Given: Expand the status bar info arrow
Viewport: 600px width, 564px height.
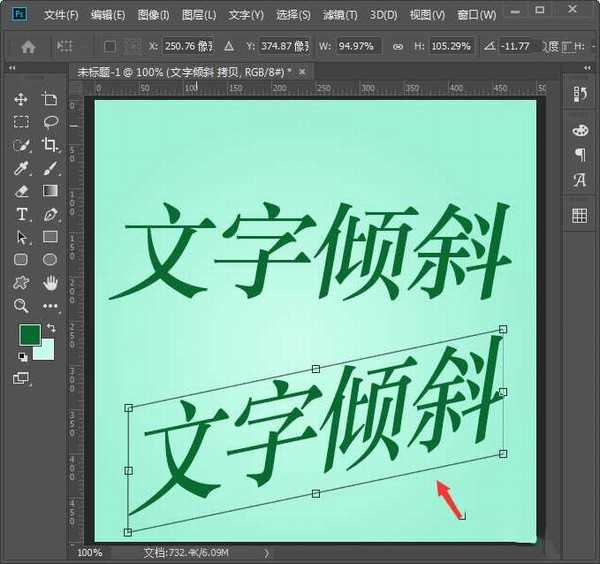Looking at the screenshot, I should click(266, 552).
